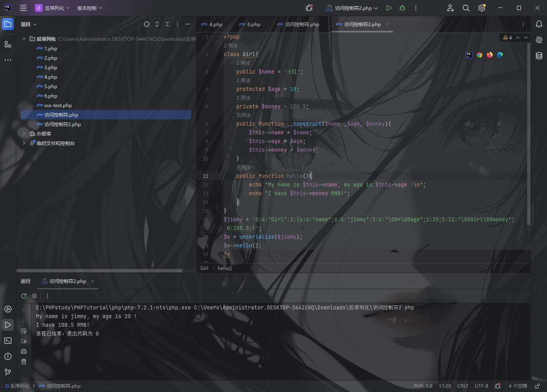
Task: Open 反序列化 project dropdown
Action: 53,8
